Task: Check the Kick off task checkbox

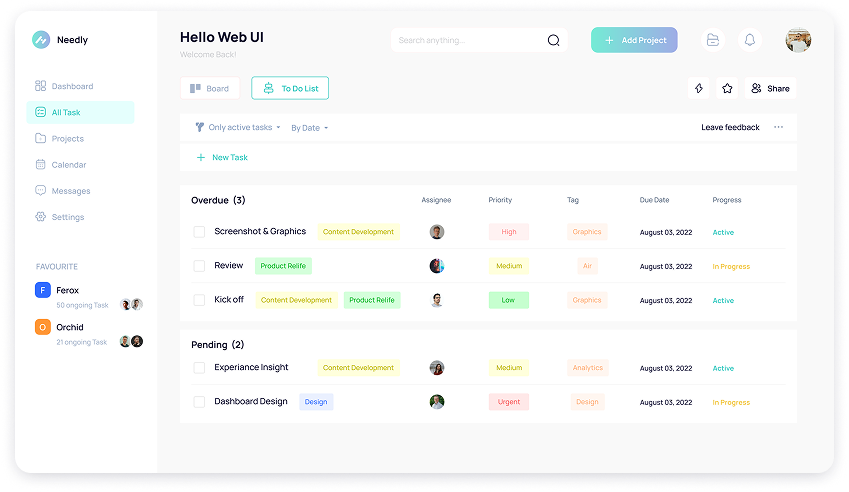Action: (x=199, y=300)
